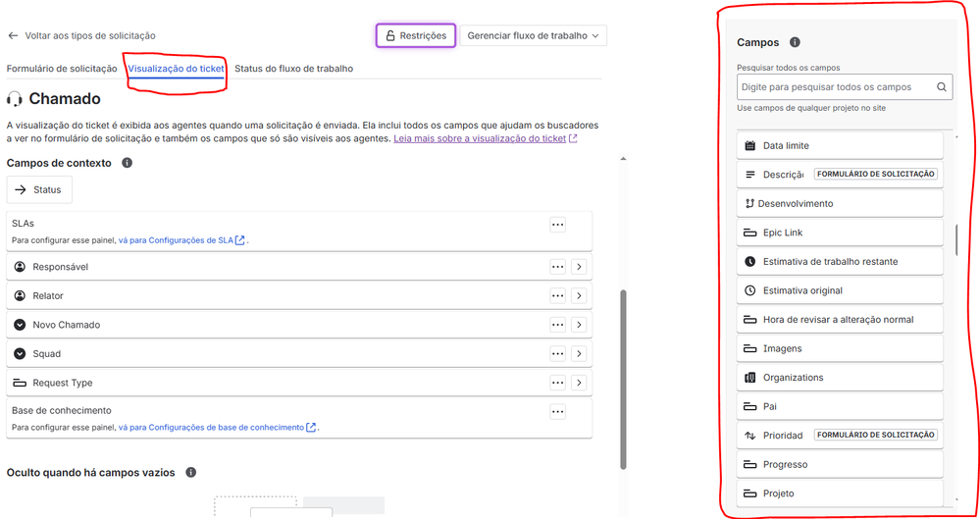Open info icon beside Oculto quando há campos vazios
Image resolution: width=980 pixels, height=519 pixels.
coord(191,472)
